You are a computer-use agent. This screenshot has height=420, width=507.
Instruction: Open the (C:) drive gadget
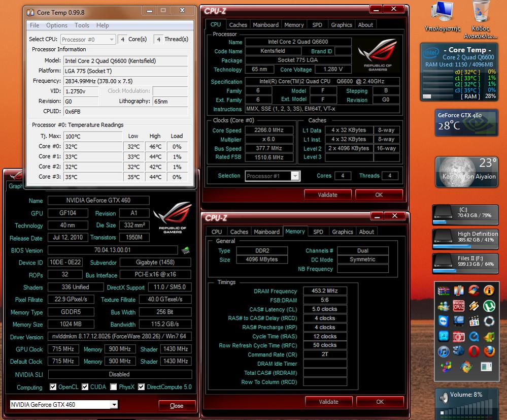(465, 215)
